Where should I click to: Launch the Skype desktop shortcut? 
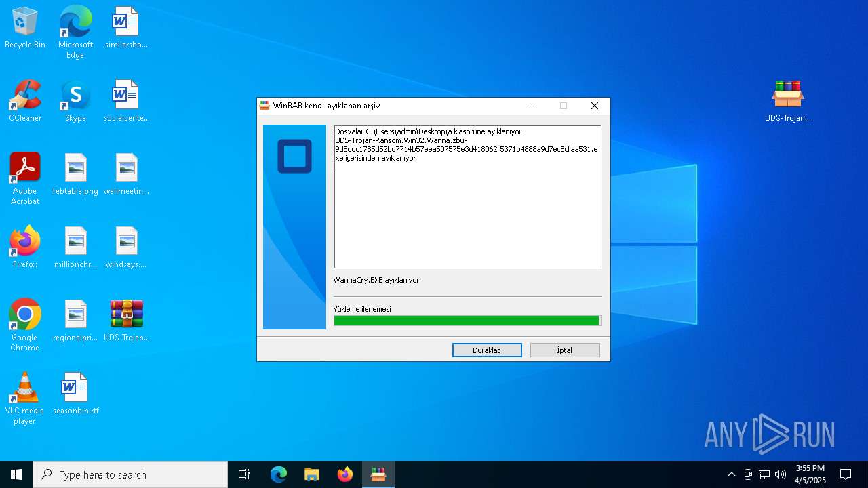[x=75, y=102]
